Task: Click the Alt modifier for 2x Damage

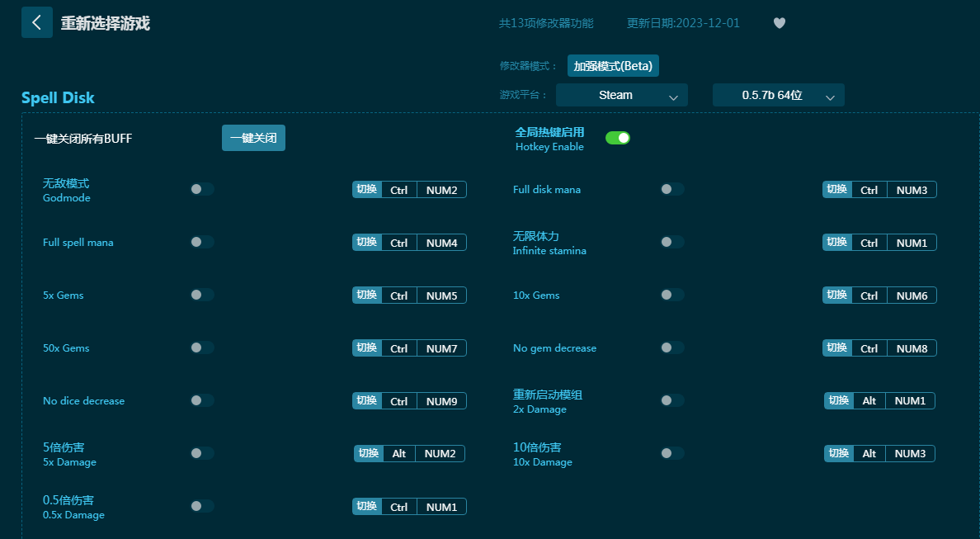Action: coord(869,401)
